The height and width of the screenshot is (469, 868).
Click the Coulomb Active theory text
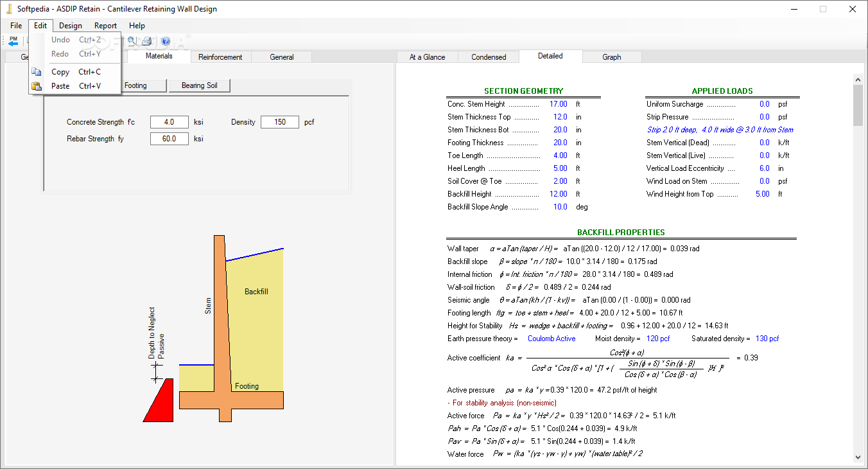click(x=551, y=339)
